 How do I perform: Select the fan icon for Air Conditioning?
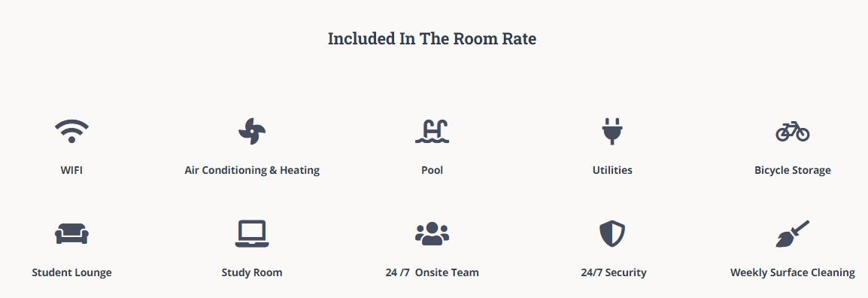point(252,131)
